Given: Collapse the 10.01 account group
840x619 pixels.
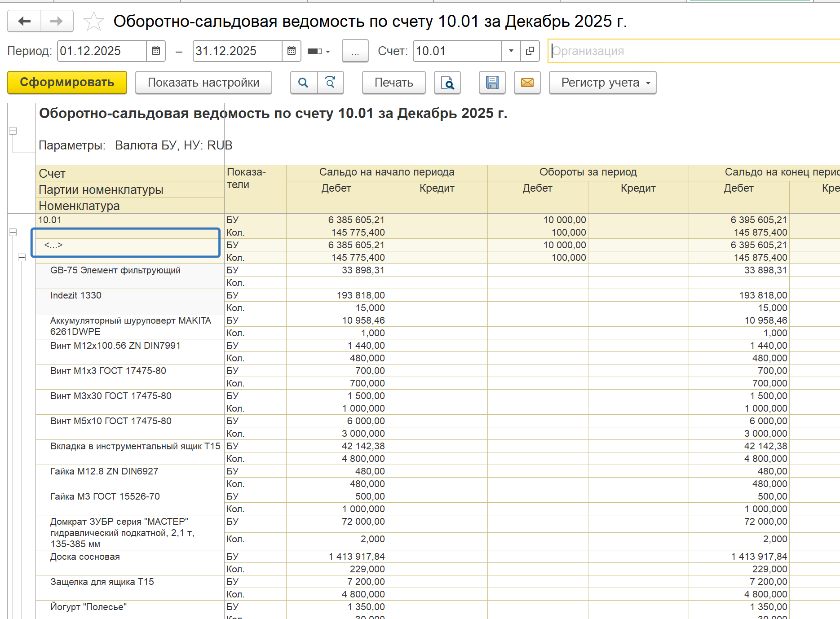Looking at the screenshot, I should click(13, 232).
